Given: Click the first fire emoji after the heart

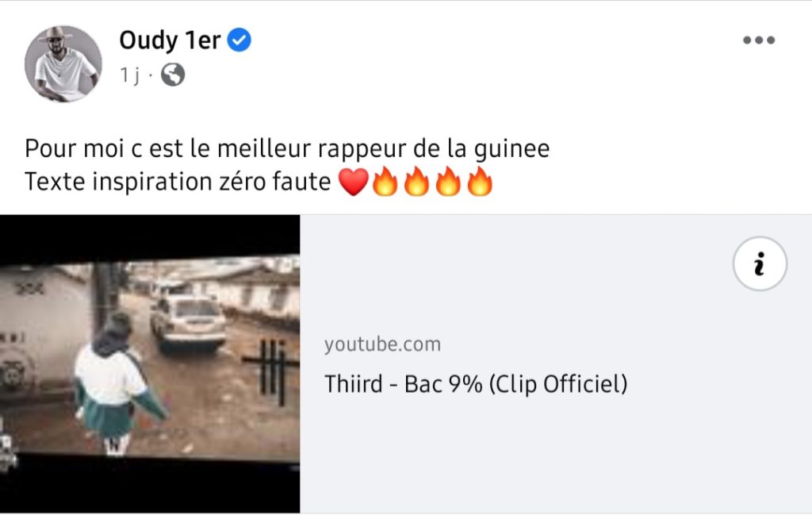Looking at the screenshot, I should click(385, 182).
